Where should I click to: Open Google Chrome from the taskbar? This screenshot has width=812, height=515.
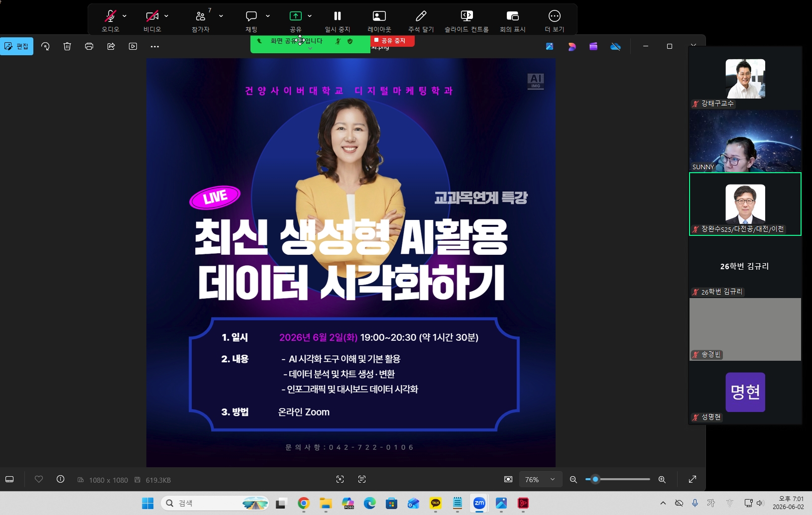coord(304,504)
